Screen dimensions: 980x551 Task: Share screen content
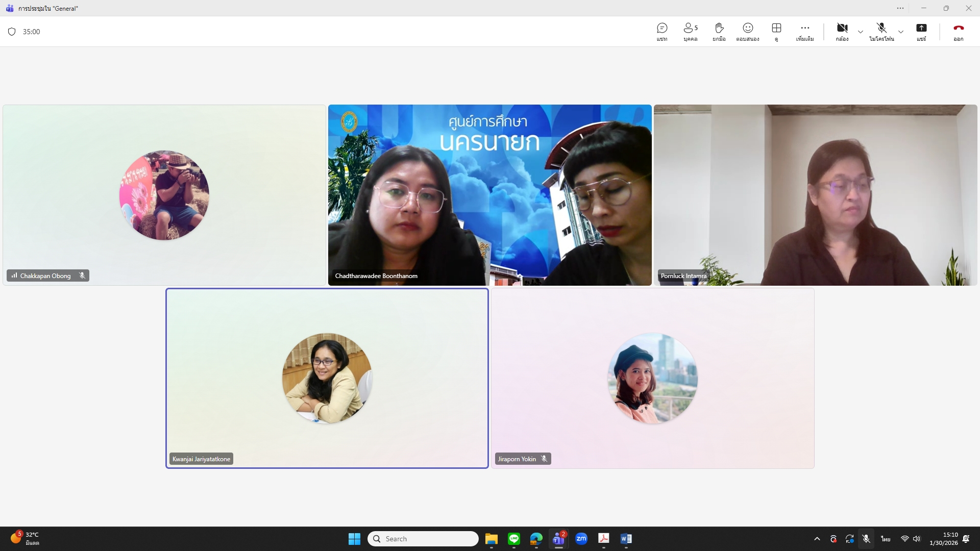coord(921,32)
